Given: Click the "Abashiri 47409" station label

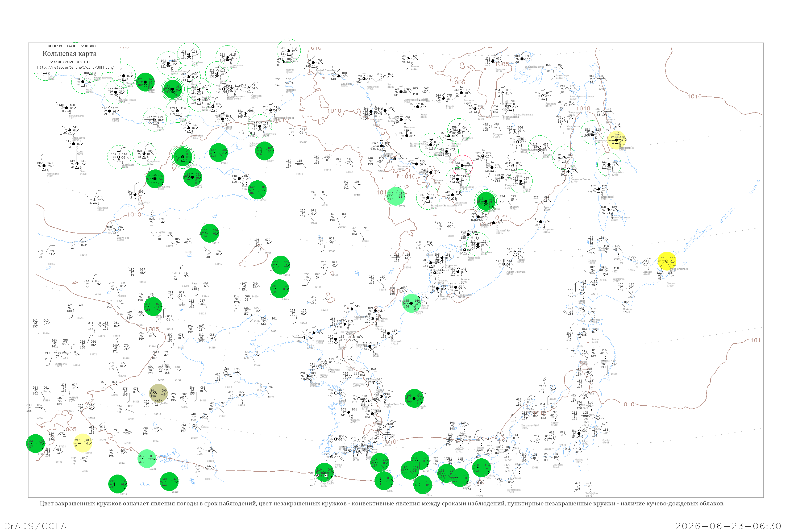Looking at the screenshot, I should tap(647, 273).
